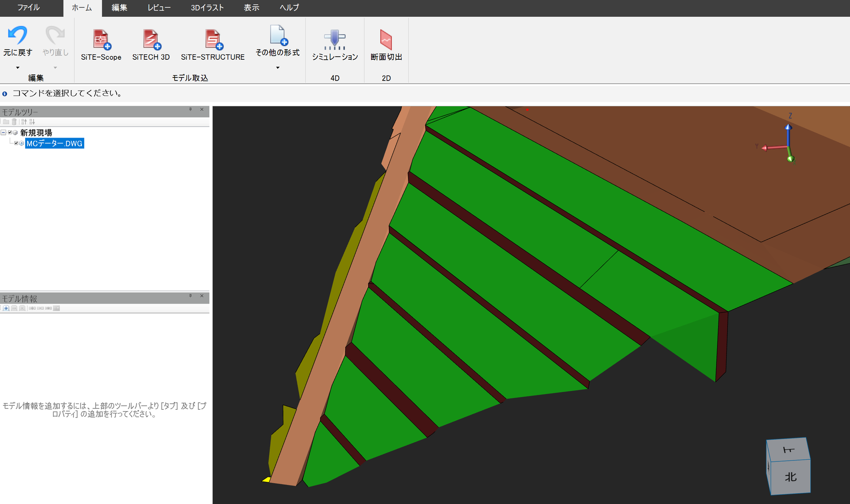Open the 元に戻す dropdown arrow

(x=18, y=68)
